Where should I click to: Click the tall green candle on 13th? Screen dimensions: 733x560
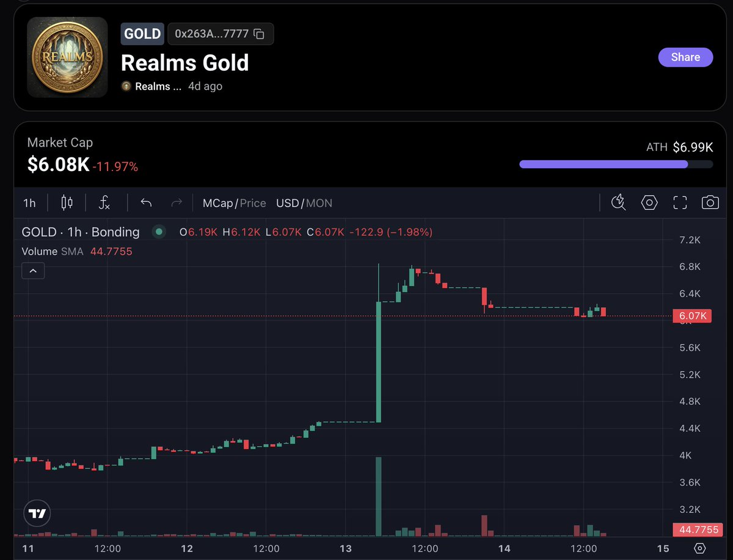pyautogui.click(x=379, y=362)
